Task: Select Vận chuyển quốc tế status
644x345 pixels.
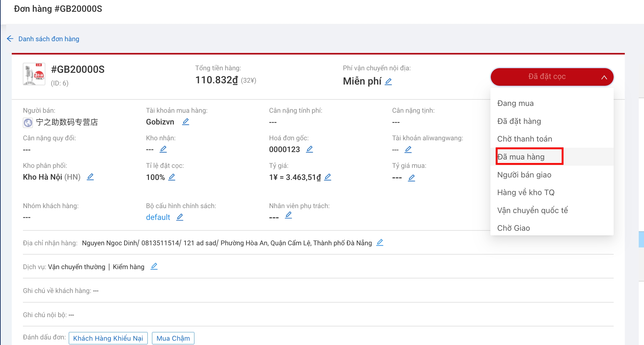Action: [x=532, y=210]
